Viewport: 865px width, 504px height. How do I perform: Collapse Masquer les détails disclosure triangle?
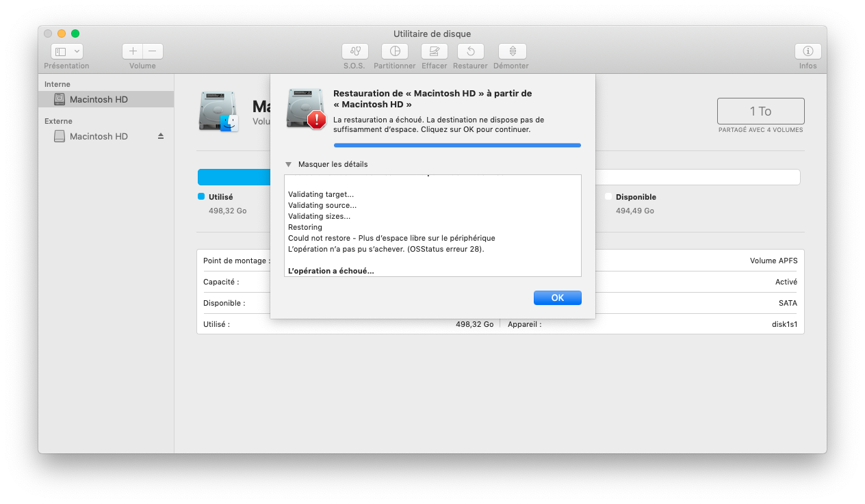(x=289, y=165)
